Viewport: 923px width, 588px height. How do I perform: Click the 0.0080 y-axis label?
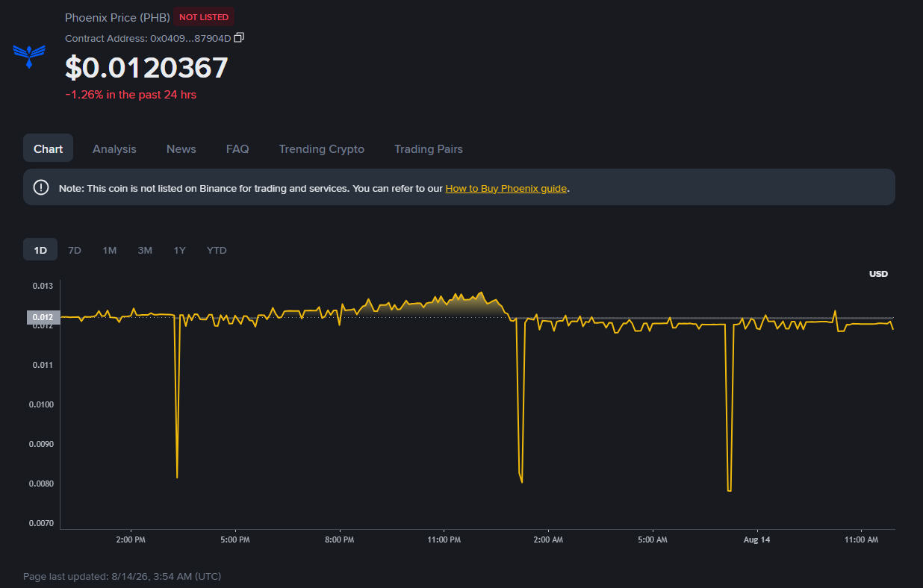[x=41, y=484]
